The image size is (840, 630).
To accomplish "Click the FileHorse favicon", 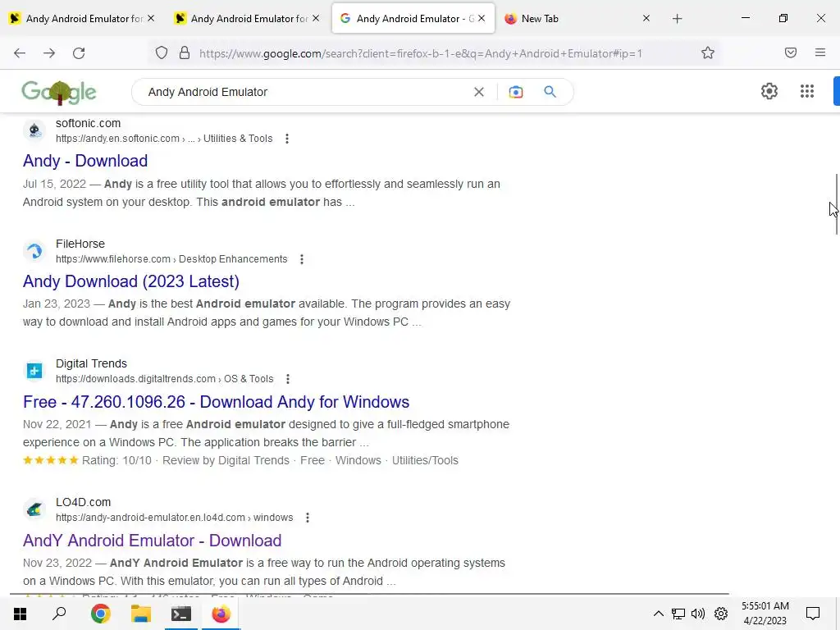I will pos(34,251).
